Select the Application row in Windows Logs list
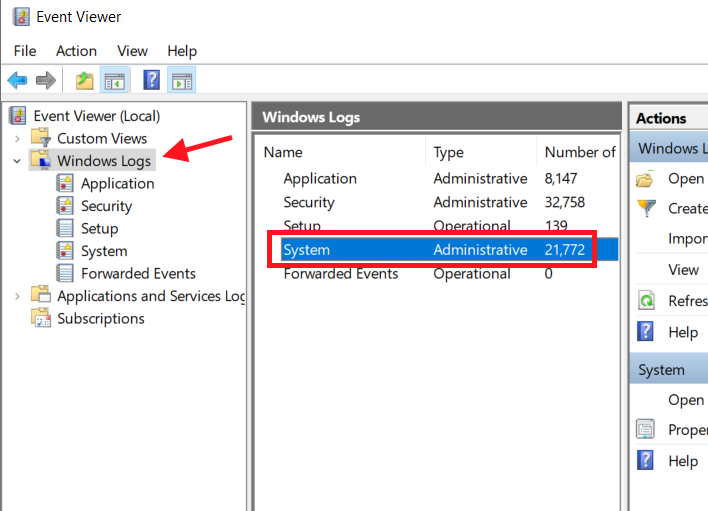The height and width of the screenshot is (511, 708). [437, 179]
